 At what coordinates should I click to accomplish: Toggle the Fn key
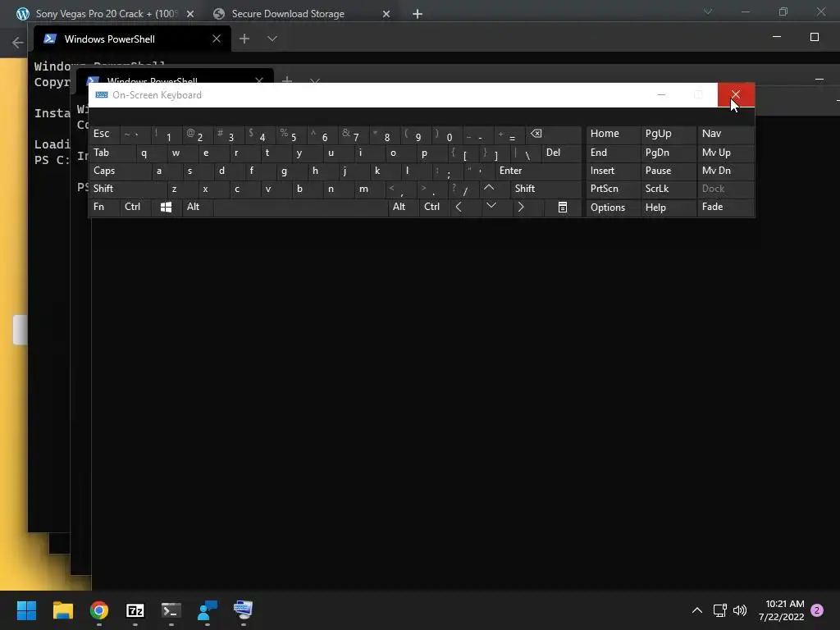point(104,208)
